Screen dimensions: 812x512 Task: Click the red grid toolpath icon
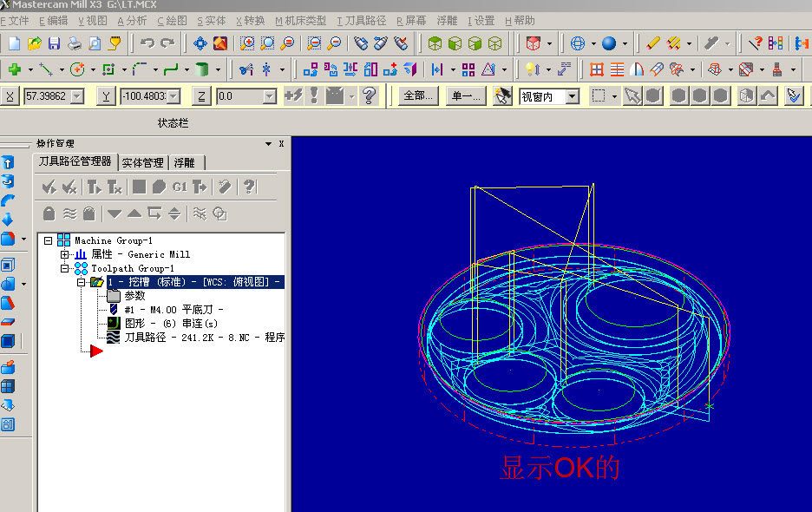point(597,69)
